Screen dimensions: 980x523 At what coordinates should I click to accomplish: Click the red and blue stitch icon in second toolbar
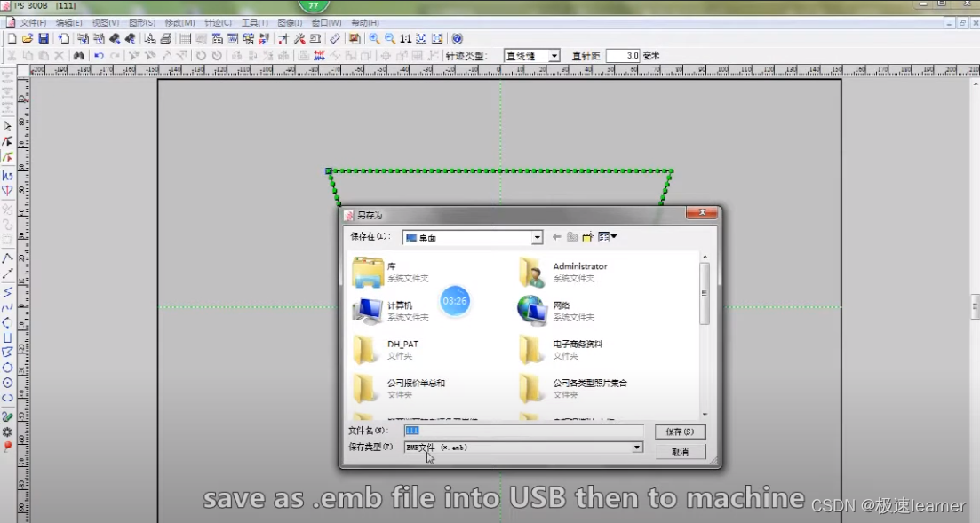click(319, 56)
